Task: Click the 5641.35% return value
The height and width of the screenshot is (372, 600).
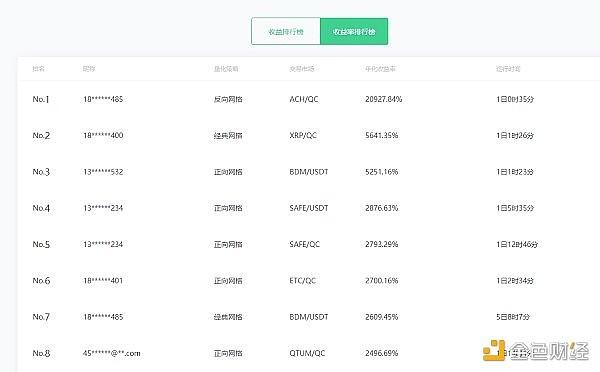Action: click(382, 135)
